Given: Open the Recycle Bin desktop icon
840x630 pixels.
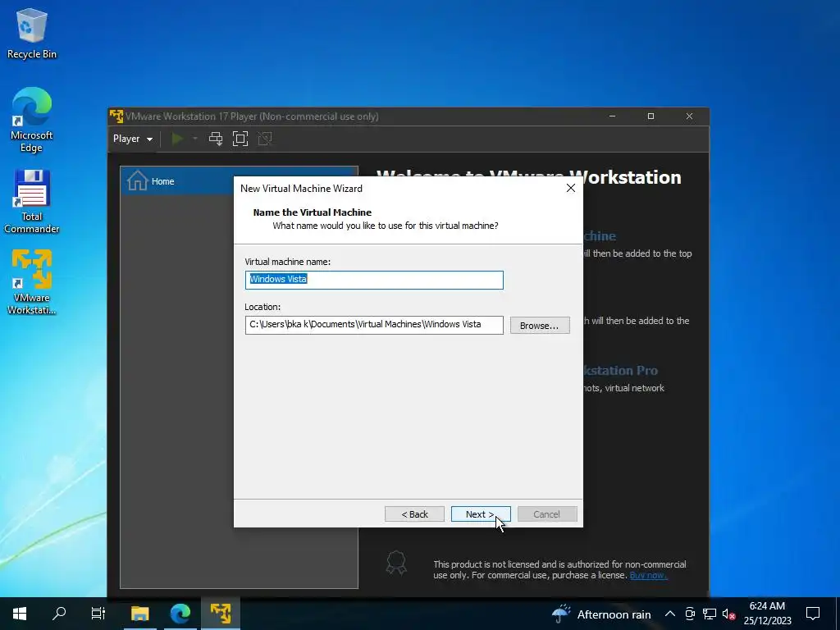Looking at the screenshot, I should pos(32,33).
